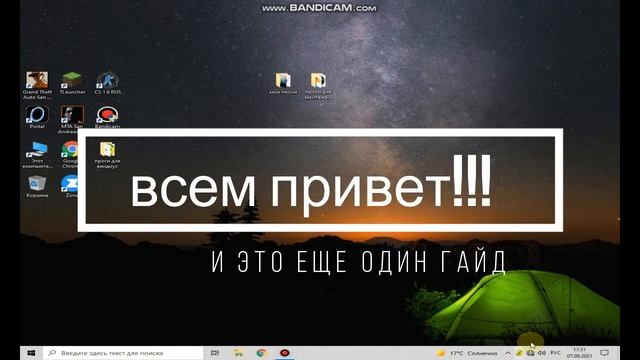Image resolution: width=640 pixels, height=360 pixels.
Task: Launch TLauncher Minecraft desktop shortcut
Action: [x=72, y=83]
